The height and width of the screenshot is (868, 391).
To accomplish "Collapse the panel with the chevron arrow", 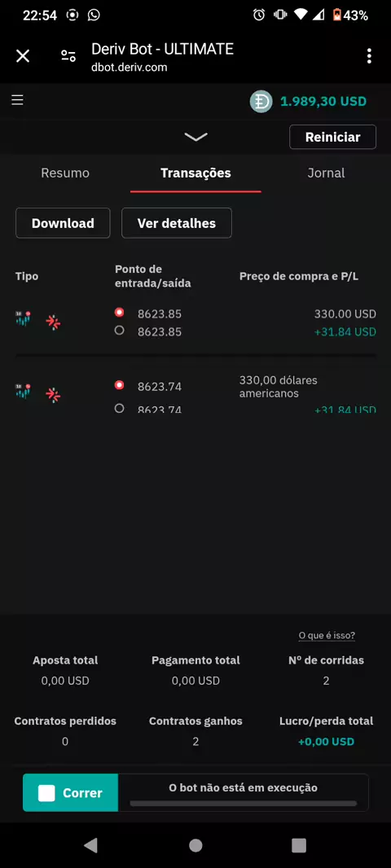I will coord(195,137).
